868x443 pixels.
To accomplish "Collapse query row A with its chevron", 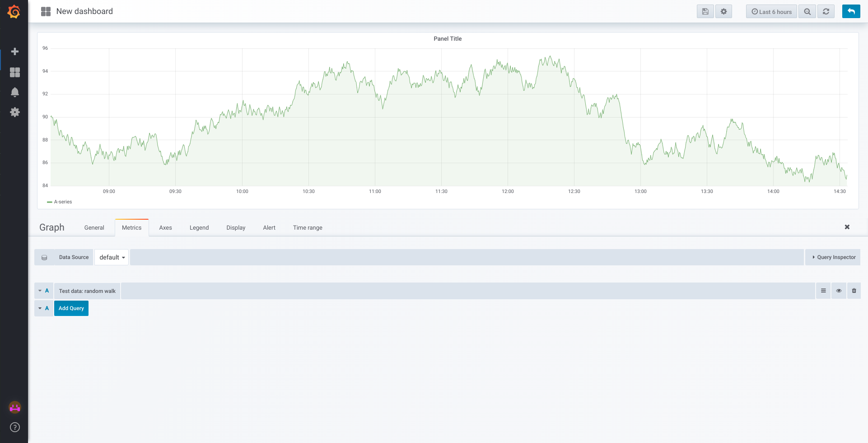I will 40,291.
